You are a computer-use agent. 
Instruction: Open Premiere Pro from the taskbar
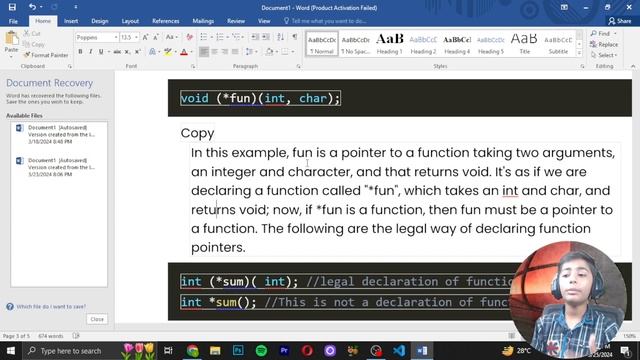[x=284, y=351]
